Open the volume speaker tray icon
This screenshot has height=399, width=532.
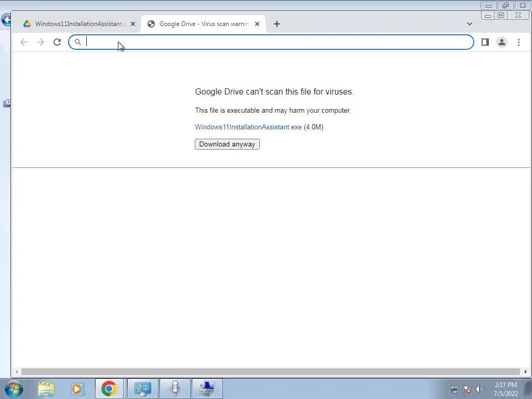pyautogui.click(x=480, y=389)
